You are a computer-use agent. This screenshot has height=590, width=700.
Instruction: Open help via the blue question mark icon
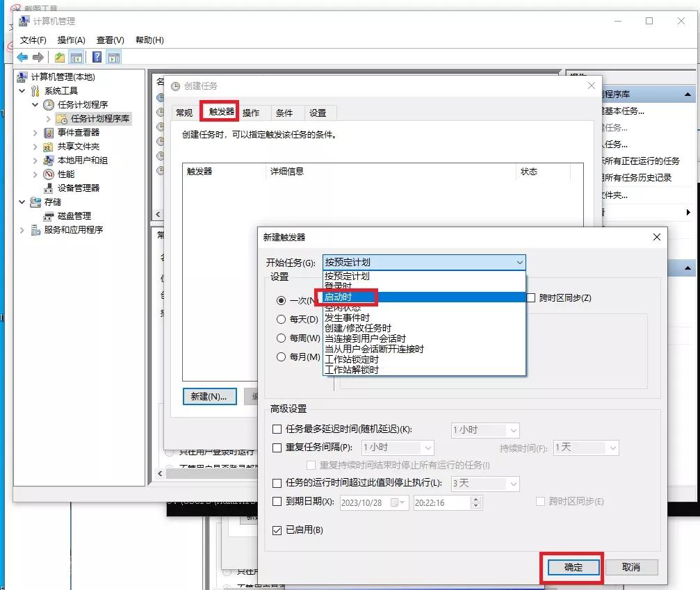coord(97,57)
